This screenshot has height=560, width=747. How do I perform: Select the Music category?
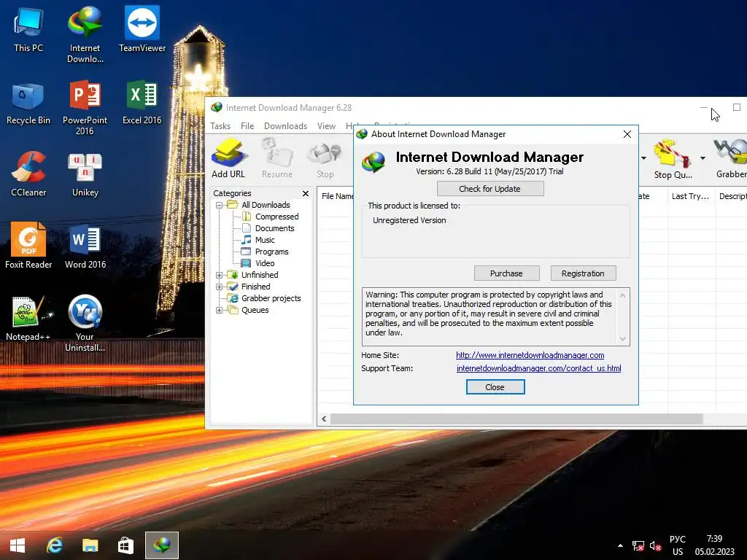click(x=265, y=240)
